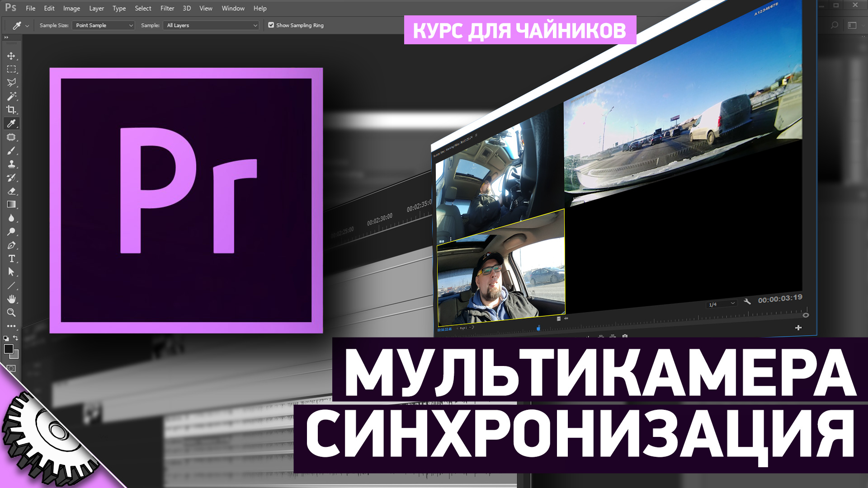Swap foreground and background colors

point(16,338)
